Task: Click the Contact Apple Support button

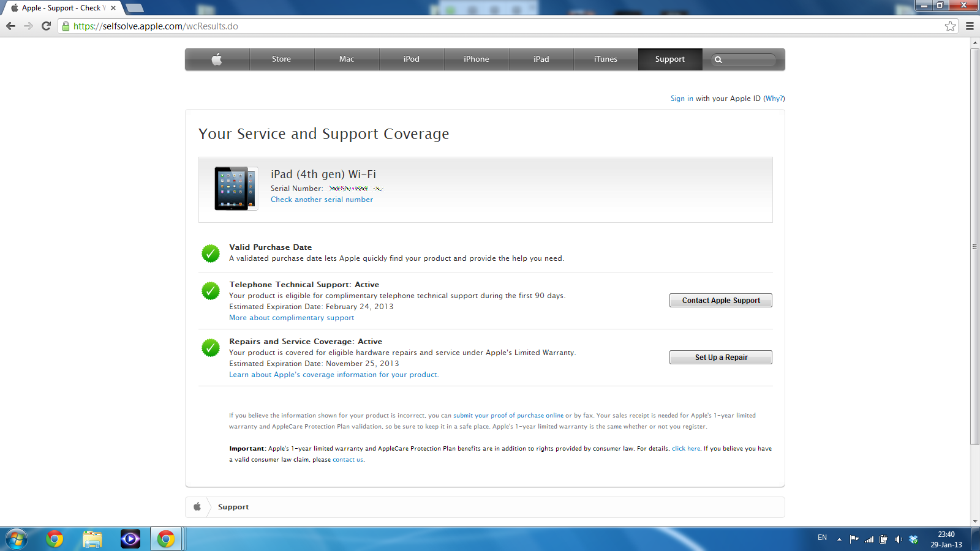Action: (721, 301)
